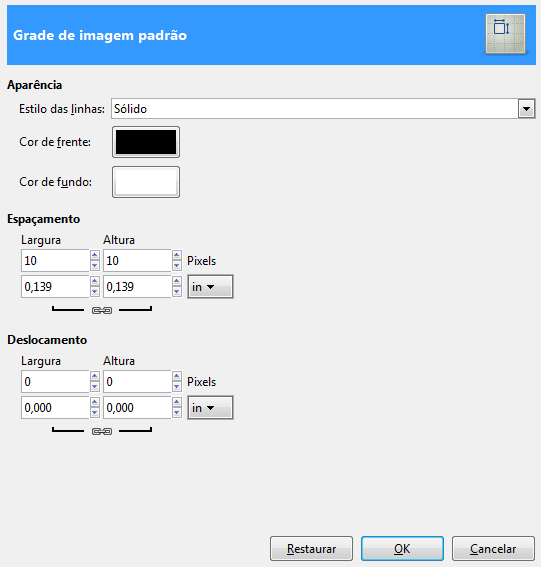This screenshot has width=541, height=567.
Task: Click the Cancelar button
Action: click(x=493, y=549)
